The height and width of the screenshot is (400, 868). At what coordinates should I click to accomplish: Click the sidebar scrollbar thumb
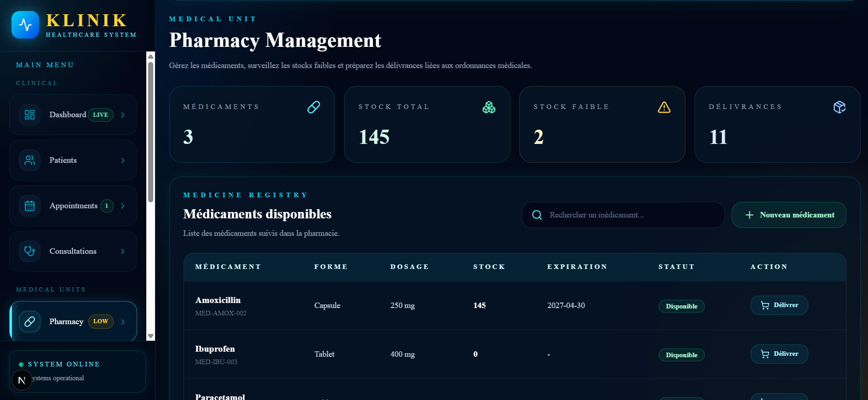click(150, 132)
